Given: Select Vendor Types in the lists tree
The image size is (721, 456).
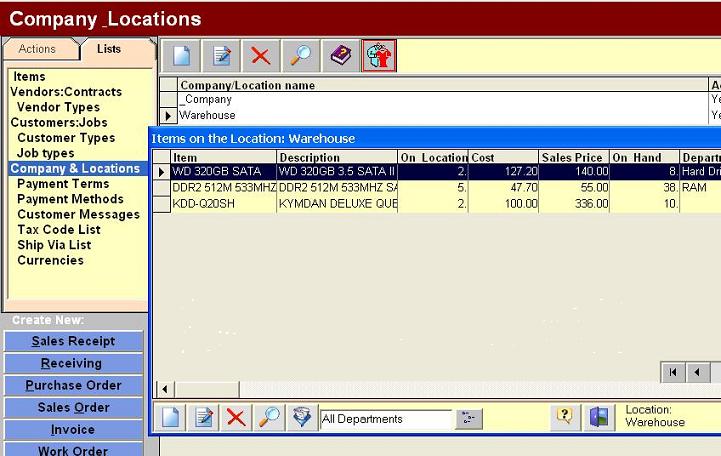Looking at the screenshot, I should pyautogui.click(x=58, y=107).
